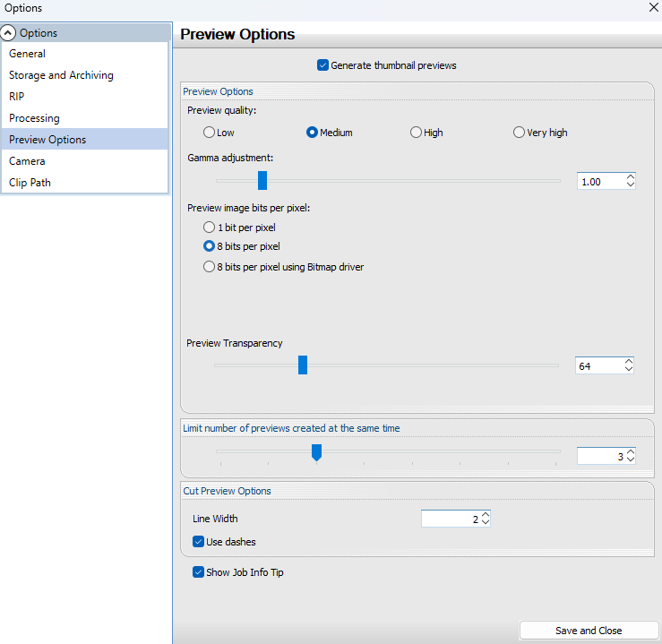Click the Save and Close button
Image resolution: width=662 pixels, height=644 pixels.
point(589,631)
